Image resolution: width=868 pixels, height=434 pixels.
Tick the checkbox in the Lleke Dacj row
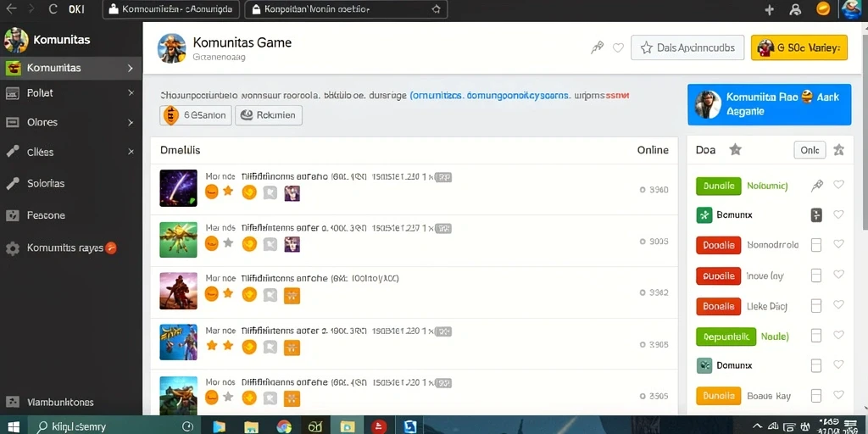[816, 306]
